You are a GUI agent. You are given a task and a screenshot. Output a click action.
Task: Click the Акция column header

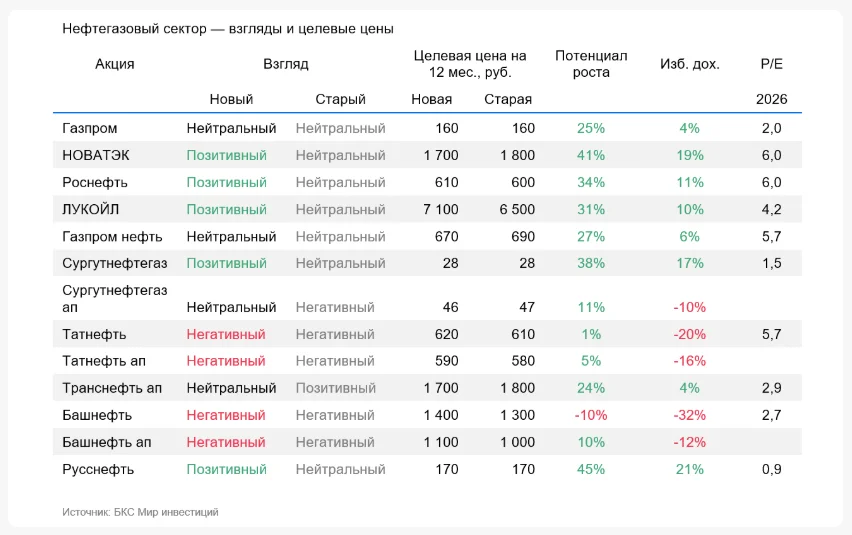click(x=115, y=64)
